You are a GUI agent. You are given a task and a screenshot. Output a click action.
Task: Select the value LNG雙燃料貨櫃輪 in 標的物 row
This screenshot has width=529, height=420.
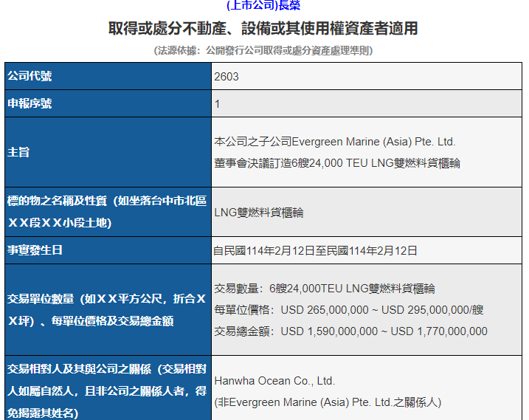(259, 213)
